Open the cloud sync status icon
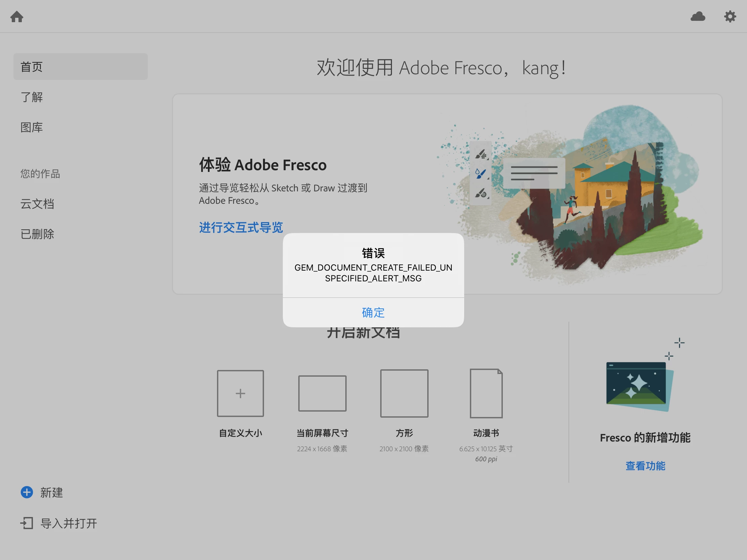The image size is (747, 560). point(698,16)
